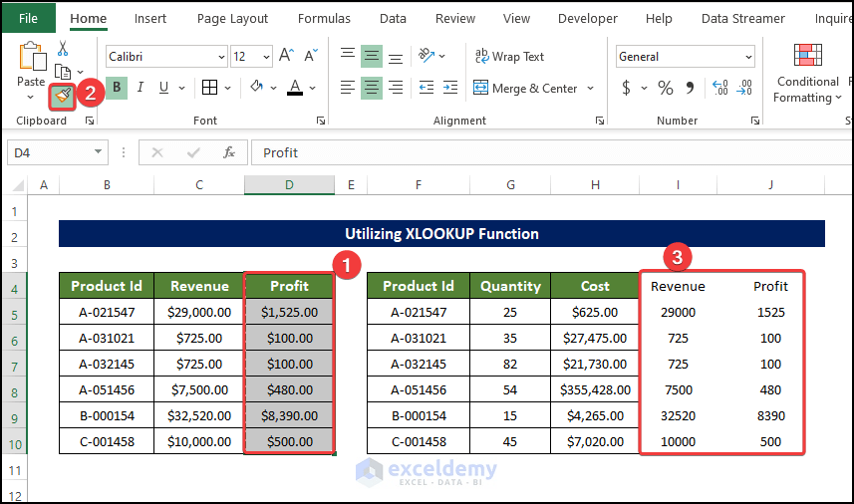Image resolution: width=854 pixels, height=504 pixels.
Task: Open the Font Color dropdown arrow
Action: pyautogui.click(x=313, y=88)
